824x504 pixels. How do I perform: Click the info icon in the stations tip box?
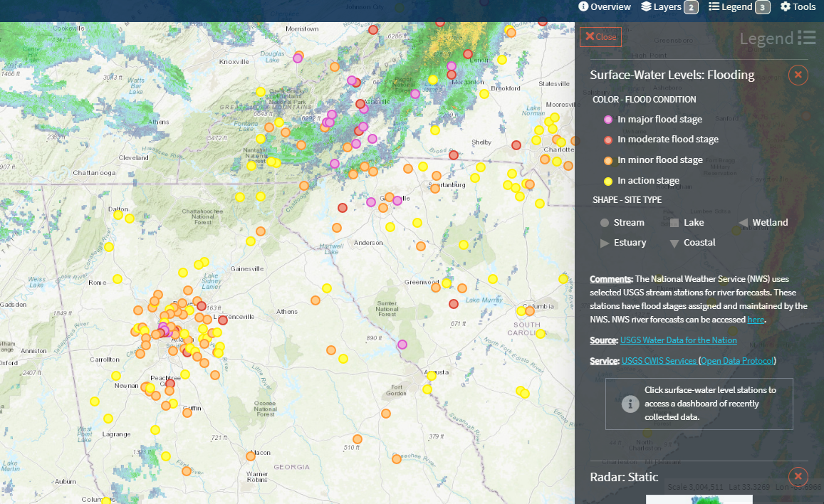tap(630, 404)
